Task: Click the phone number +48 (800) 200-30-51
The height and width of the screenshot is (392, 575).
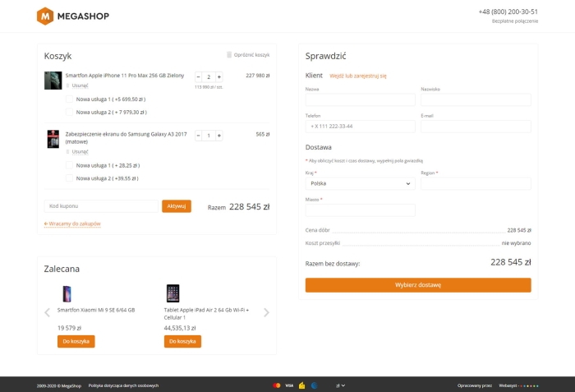Action: (508, 12)
